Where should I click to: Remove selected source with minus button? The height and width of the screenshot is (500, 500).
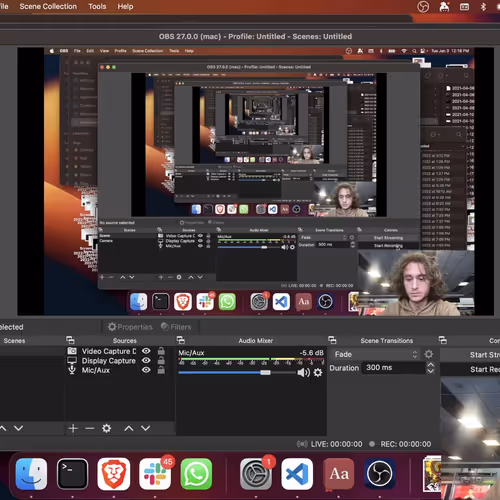(89, 428)
